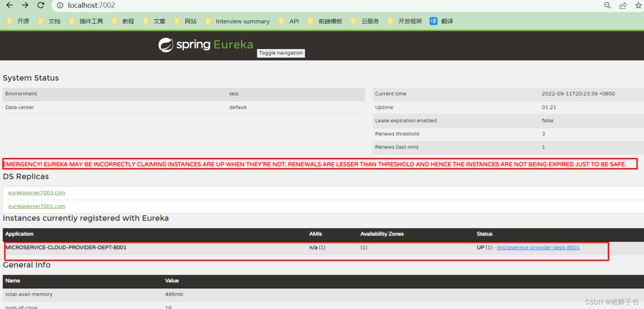The height and width of the screenshot is (309, 644).
Task: Open the 前端模板 bookmark folder
Action: pos(325,21)
